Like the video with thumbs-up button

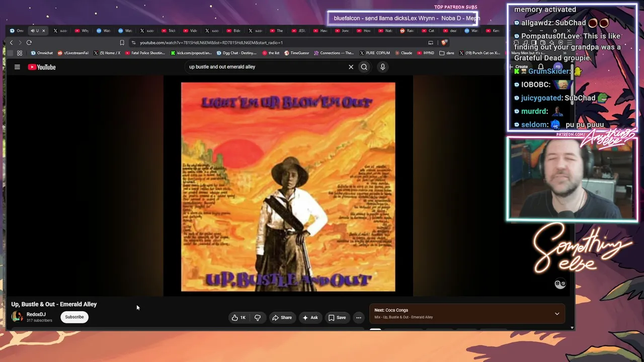(x=238, y=317)
